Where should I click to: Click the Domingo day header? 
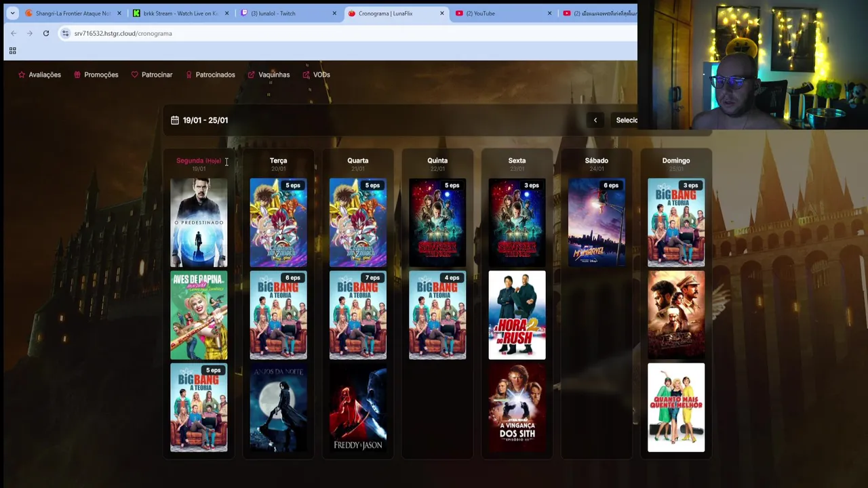676,161
